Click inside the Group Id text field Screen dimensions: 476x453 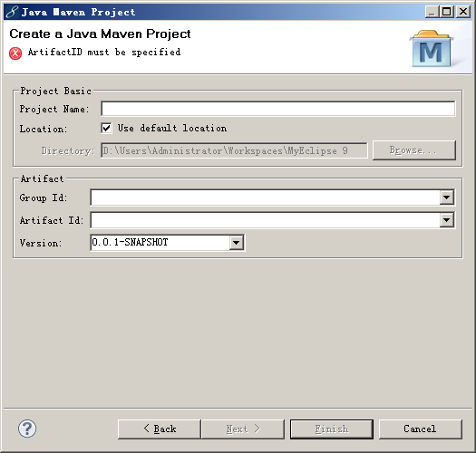[x=265, y=198]
